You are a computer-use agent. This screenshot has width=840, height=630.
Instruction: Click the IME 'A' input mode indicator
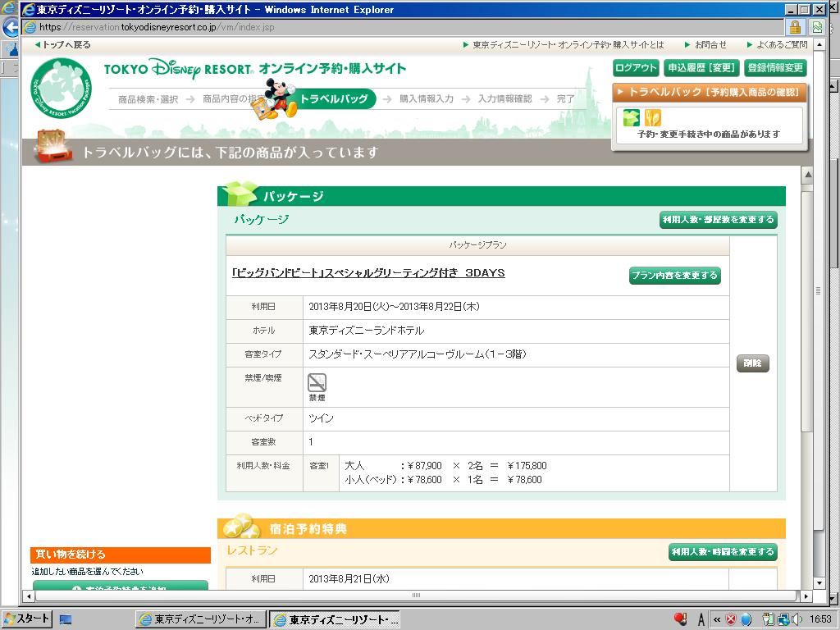pos(701,620)
